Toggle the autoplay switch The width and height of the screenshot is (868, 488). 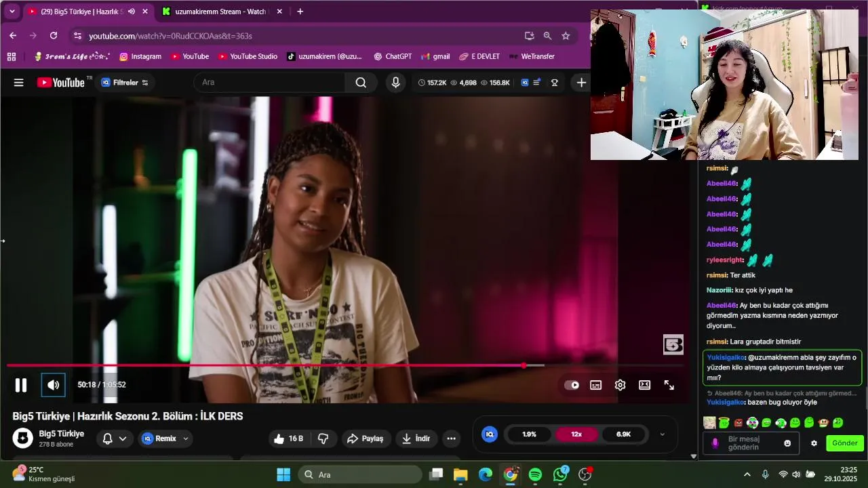[x=572, y=385]
